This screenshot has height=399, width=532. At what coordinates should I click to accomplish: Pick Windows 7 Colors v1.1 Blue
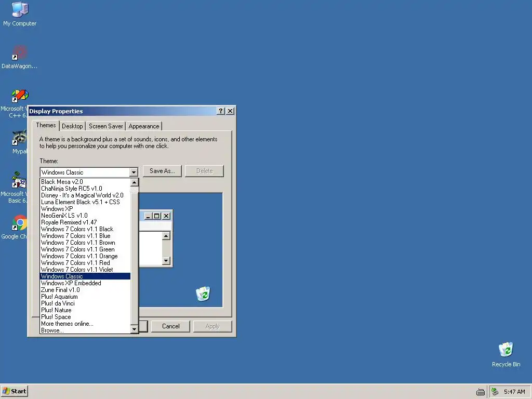point(85,236)
